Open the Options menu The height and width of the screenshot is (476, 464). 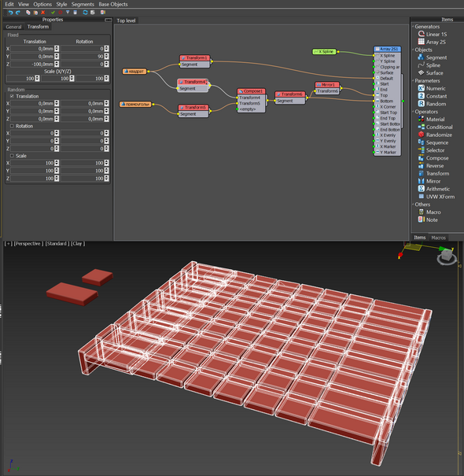pos(42,4)
